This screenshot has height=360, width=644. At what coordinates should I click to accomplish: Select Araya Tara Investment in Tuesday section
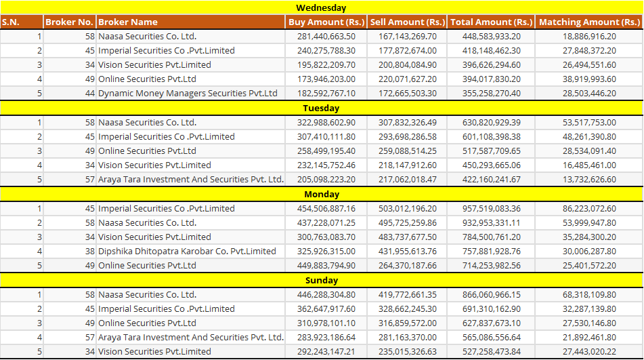coord(190,180)
